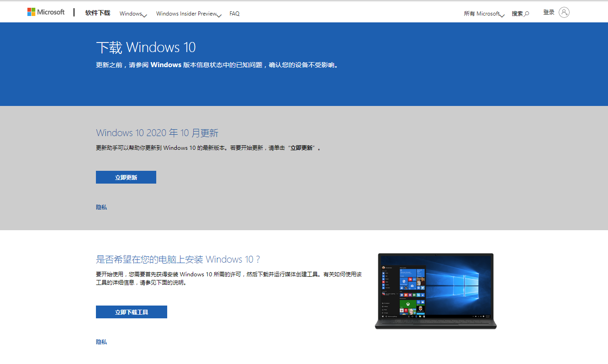The width and height of the screenshot is (608, 364).
Task: Click the 更新之前 known issues notice text
Action: pyautogui.click(x=218, y=65)
